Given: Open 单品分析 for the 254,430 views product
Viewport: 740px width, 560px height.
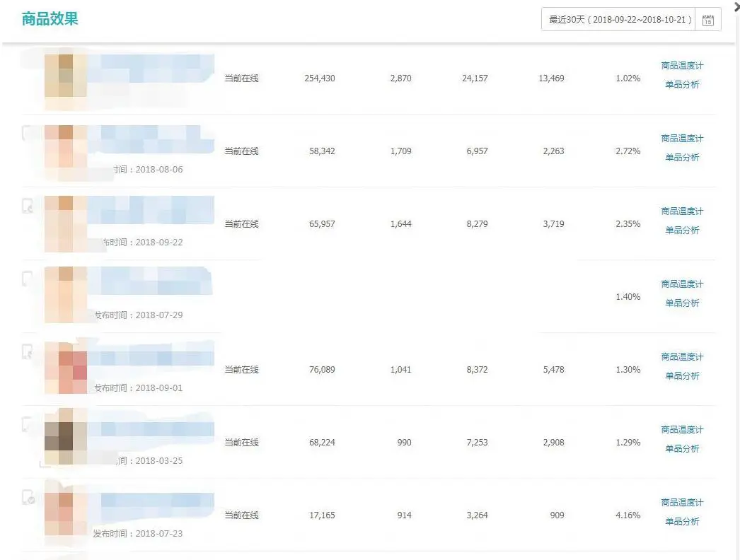Looking at the screenshot, I should (682, 84).
